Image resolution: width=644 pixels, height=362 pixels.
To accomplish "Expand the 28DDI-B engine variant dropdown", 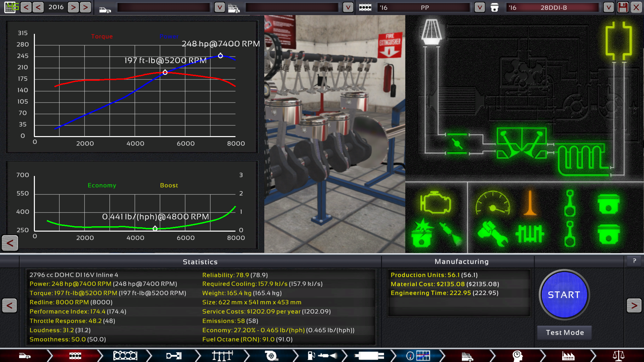I will pos(608,7).
